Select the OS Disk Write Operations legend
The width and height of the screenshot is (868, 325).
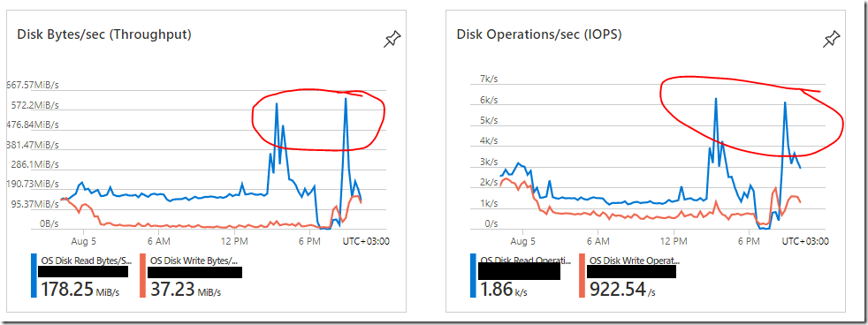tap(634, 260)
